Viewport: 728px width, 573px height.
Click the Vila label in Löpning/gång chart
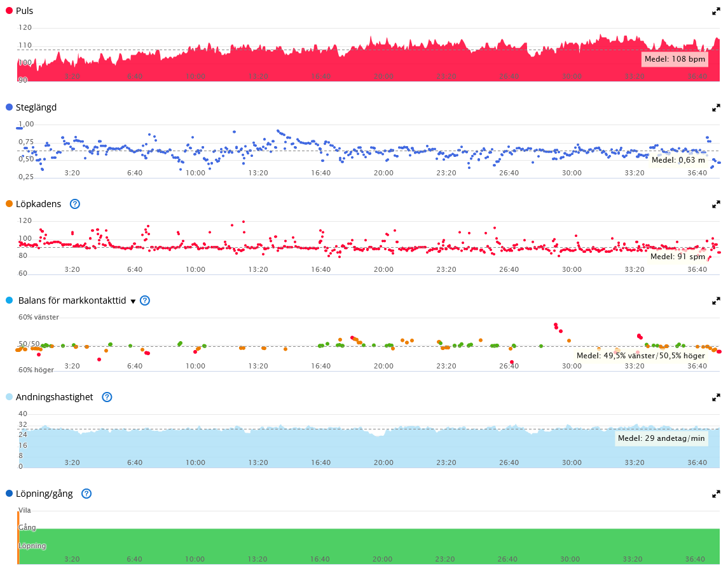25,510
